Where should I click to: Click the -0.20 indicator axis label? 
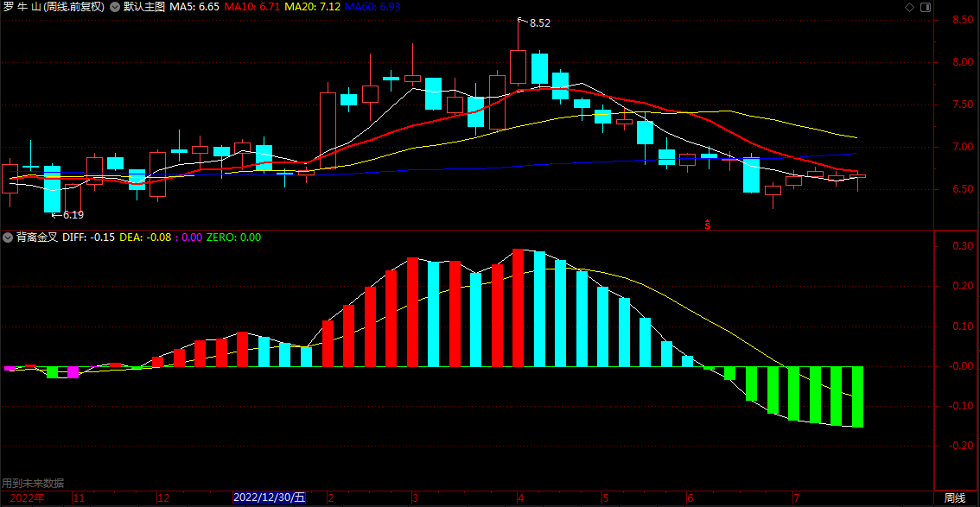[959, 446]
